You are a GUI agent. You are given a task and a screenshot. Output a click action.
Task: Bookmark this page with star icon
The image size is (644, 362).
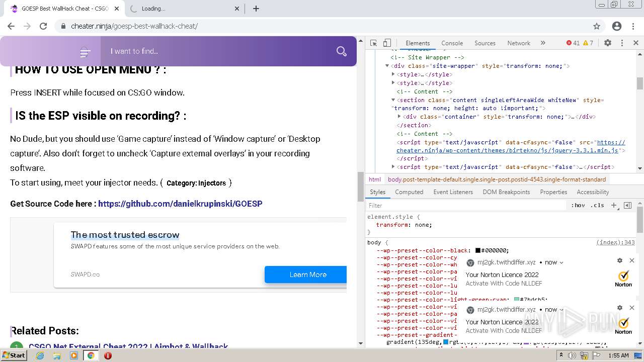pos(597,26)
